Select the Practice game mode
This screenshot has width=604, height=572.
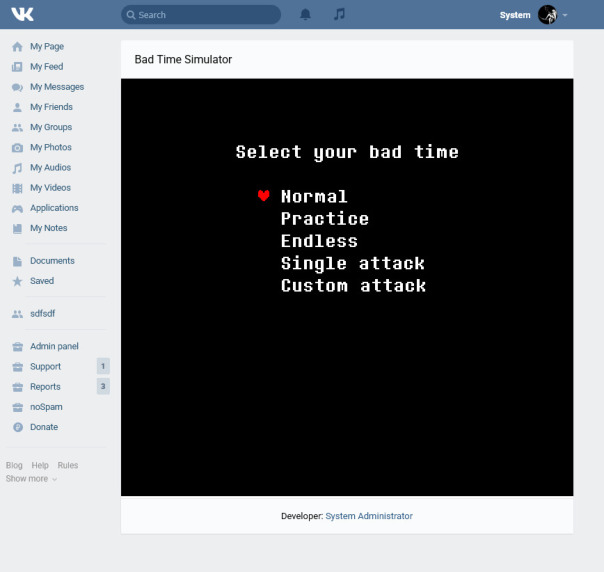pyautogui.click(x=325, y=219)
